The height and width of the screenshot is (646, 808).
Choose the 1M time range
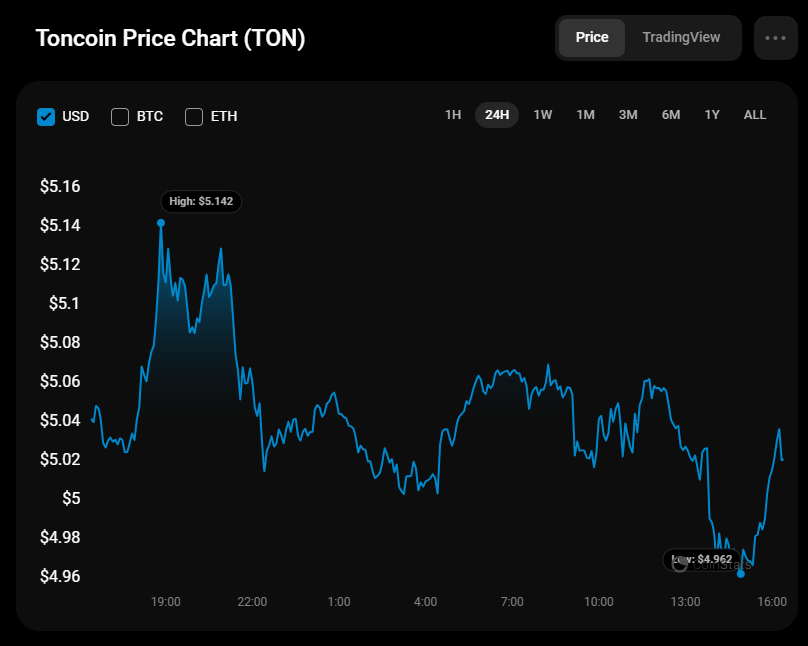pos(586,115)
